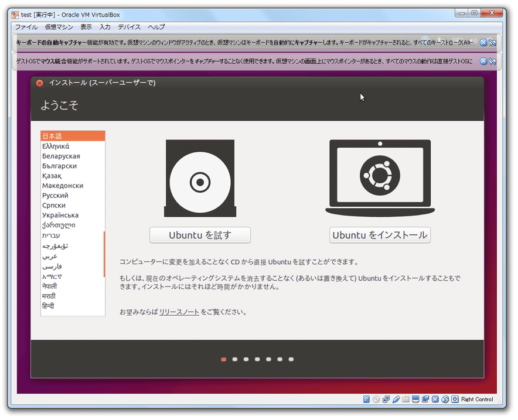Click the video capture status icon
Viewport: 518px width, 420px height.
click(425, 399)
